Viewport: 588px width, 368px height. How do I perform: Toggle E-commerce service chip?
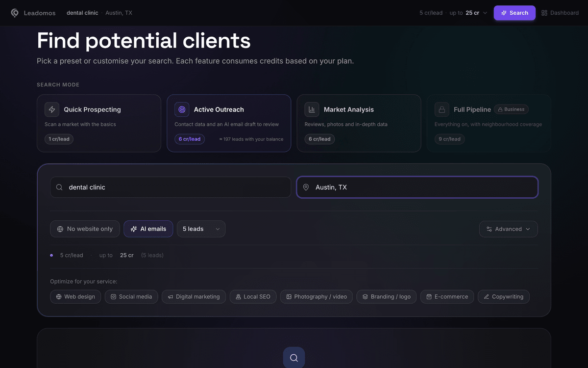click(447, 297)
